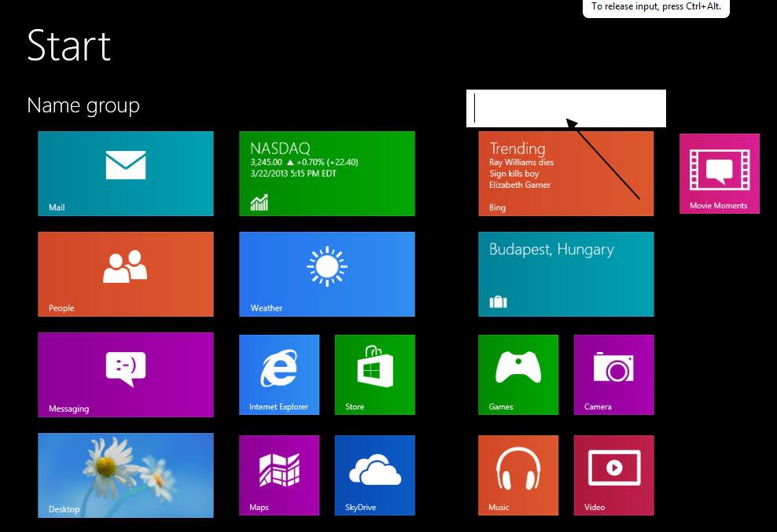Click the "Sign kills boy" trending headline

pyautogui.click(x=514, y=174)
